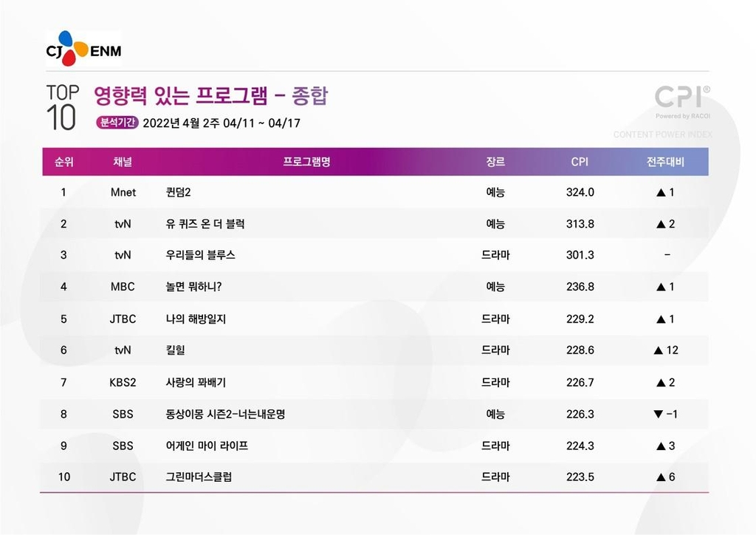Click the CJ ENM logo

click(x=83, y=48)
